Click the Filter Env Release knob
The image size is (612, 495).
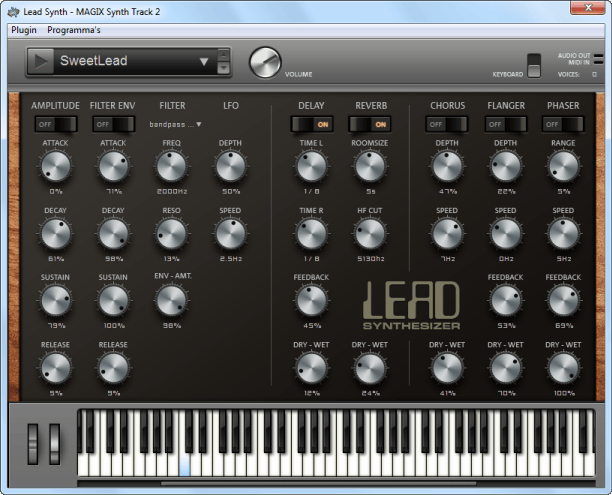click(x=113, y=368)
